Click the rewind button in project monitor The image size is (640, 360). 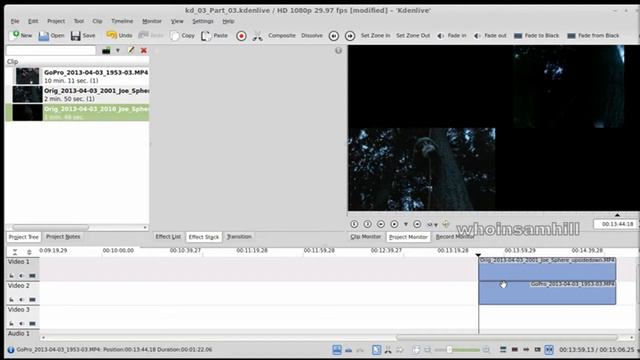[381, 224]
